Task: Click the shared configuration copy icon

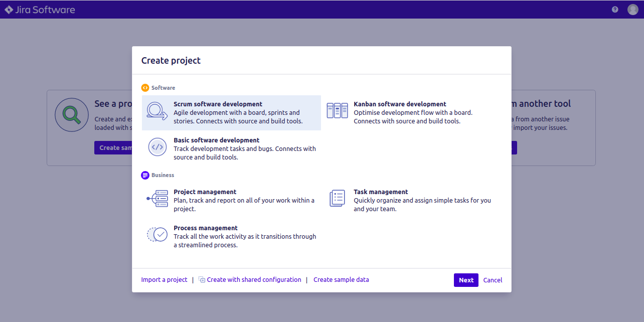Action: [202, 280]
